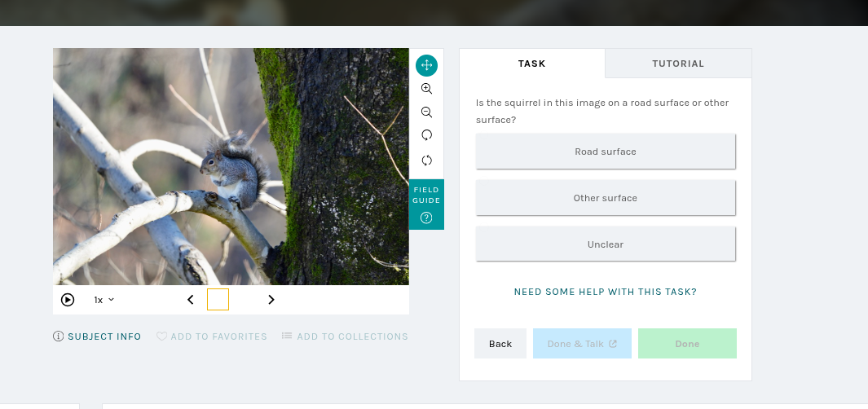Choose the Unclear answer

[606, 244]
